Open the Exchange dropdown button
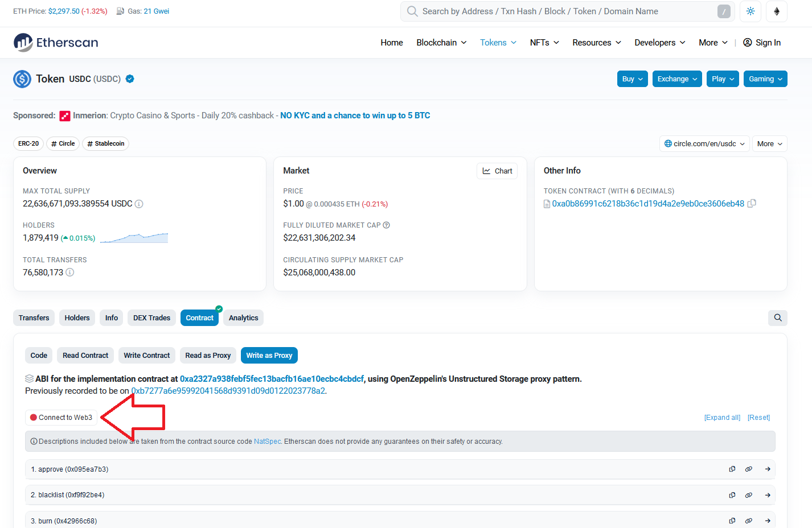Screen dimensions: 812x528 click(x=677, y=79)
